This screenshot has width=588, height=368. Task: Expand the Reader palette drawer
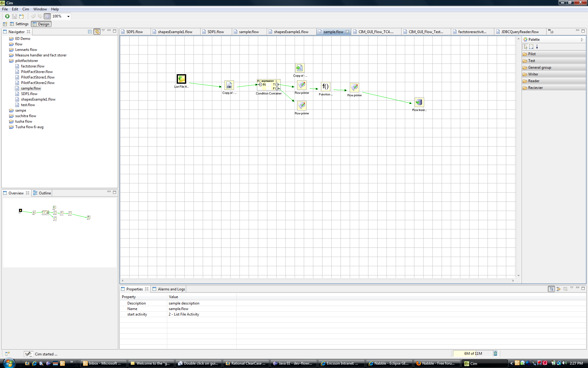(x=554, y=81)
